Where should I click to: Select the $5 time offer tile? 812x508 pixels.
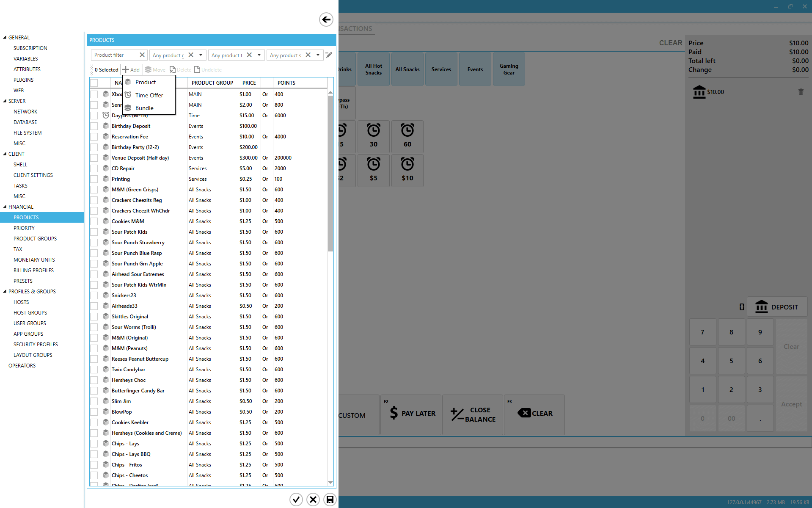pyautogui.click(x=373, y=170)
